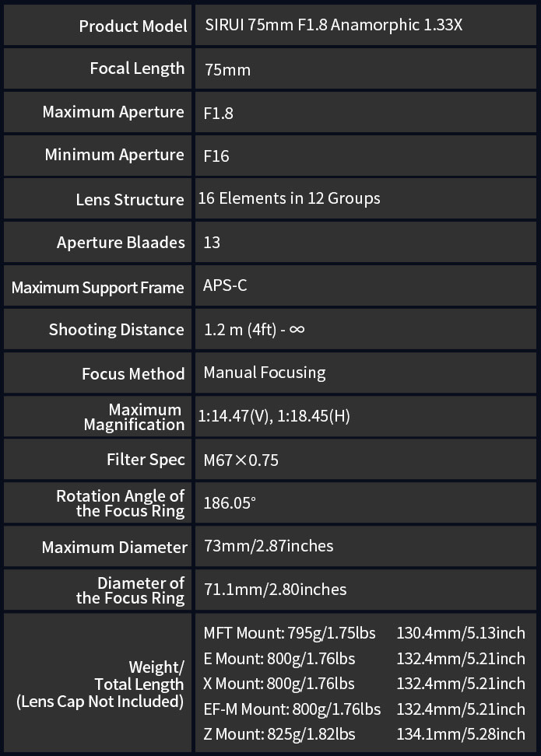Click the Maximum Magnification ratio value
Image resolution: width=541 pixels, height=756 pixels.
coord(274,416)
